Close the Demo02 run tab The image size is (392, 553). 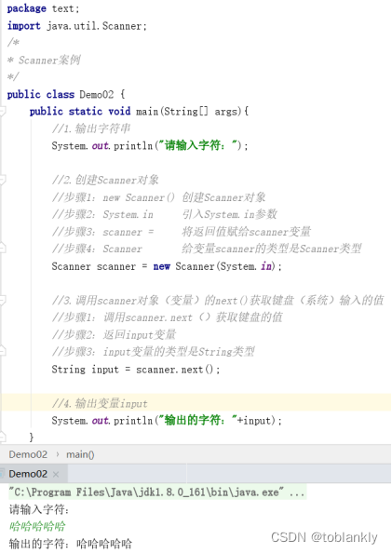tap(56, 475)
